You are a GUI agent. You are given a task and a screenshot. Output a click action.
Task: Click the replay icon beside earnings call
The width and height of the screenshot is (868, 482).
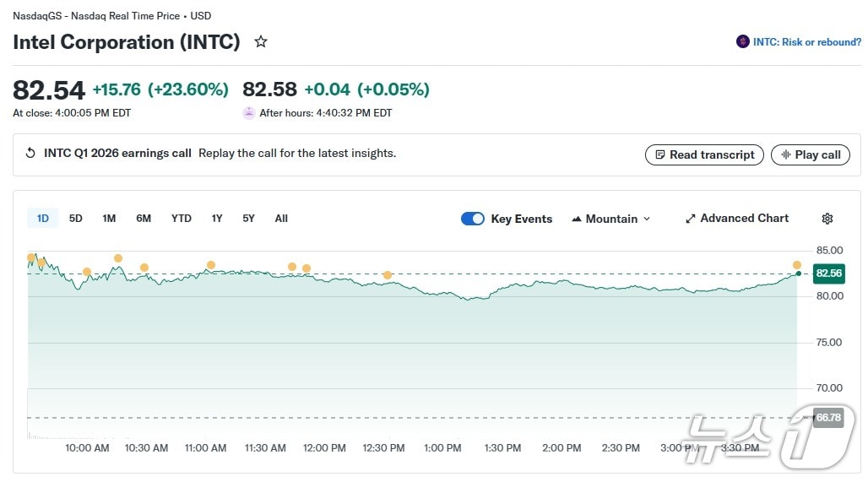point(30,154)
